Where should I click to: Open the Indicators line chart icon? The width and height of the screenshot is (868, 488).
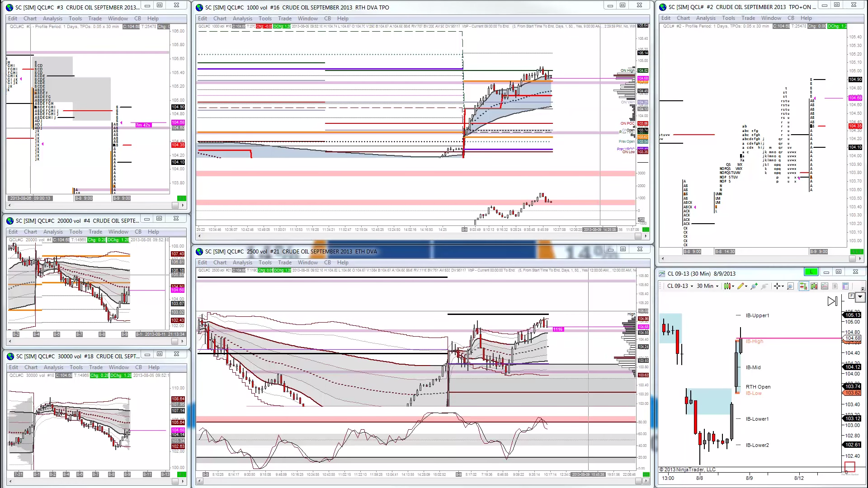click(825, 286)
